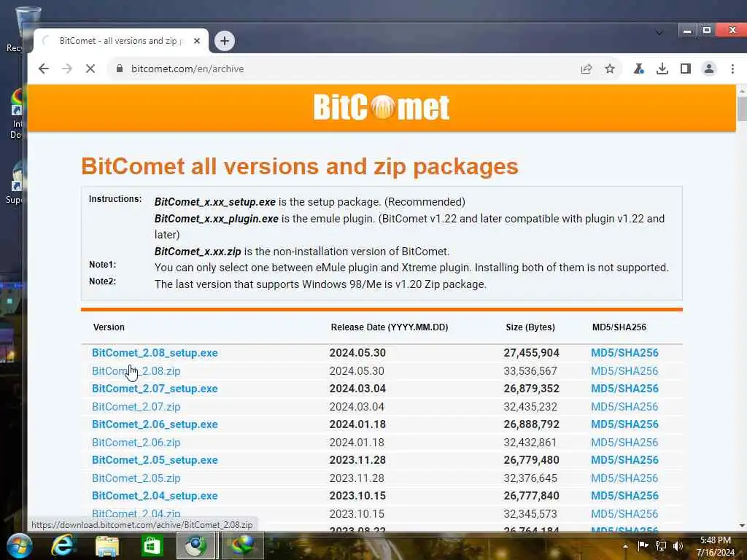The height and width of the screenshot is (560, 747).
Task: Open MD5/SHA256 for 2.04.zip row
Action: 624,514
